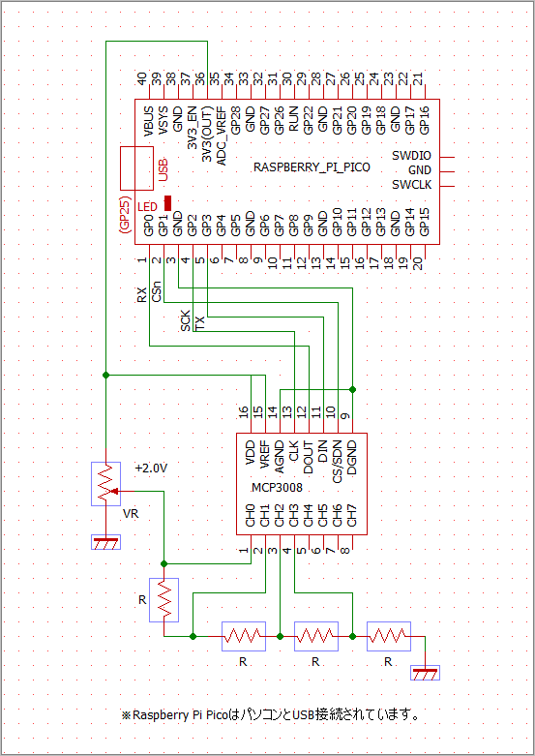Click the SWCLK pin label

point(411,185)
